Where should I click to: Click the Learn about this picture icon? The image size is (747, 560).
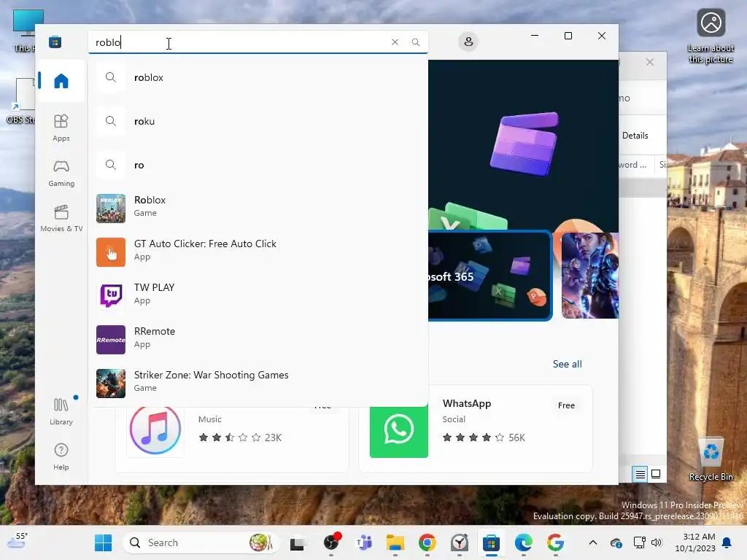click(x=711, y=36)
